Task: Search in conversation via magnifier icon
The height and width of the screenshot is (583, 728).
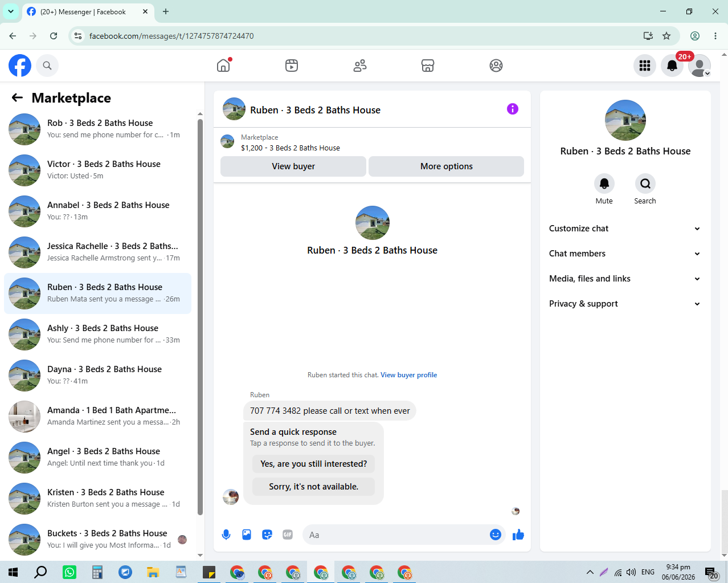Action: click(x=645, y=184)
